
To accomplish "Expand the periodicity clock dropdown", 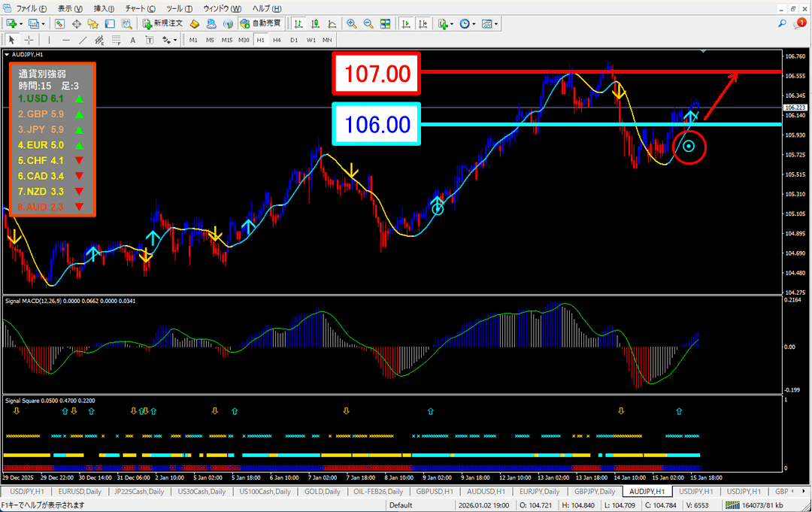I will tap(474, 23).
